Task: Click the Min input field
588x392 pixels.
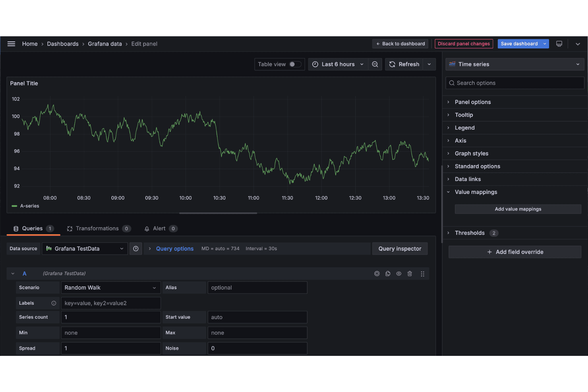Action: (x=111, y=333)
